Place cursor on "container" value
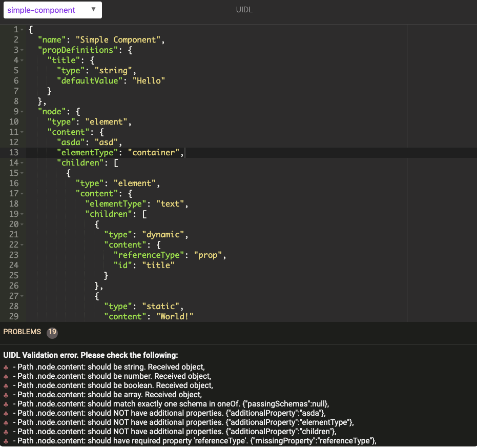Image resolution: width=477 pixels, height=448 pixels. point(153,152)
